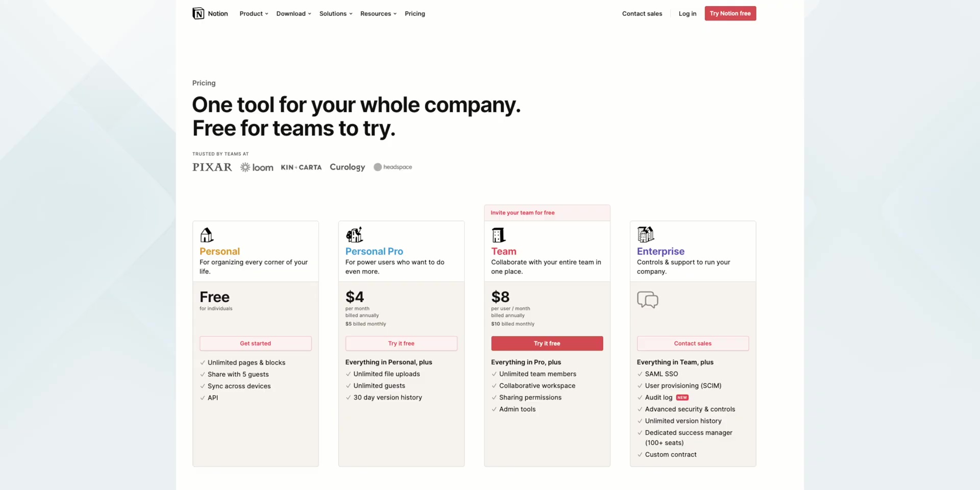The height and width of the screenshot is (490, 980).
Task: Click Share with 5 guests feature
Action: click(x=238, y=375)
